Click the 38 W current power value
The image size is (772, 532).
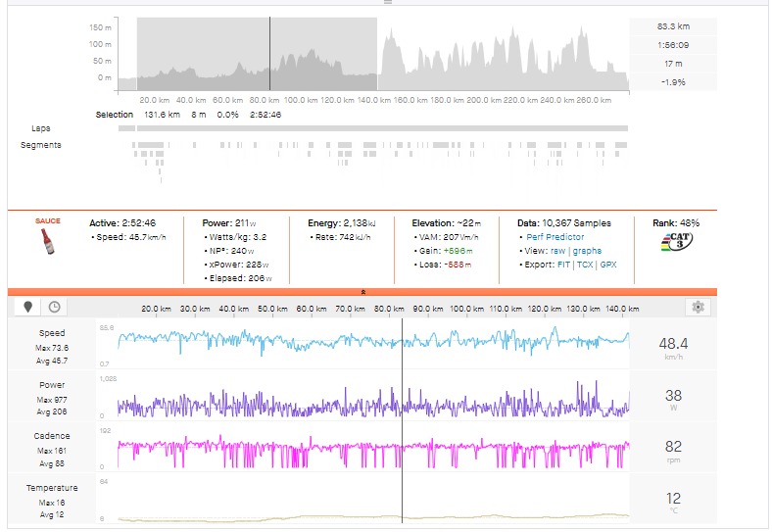[673, 396]
